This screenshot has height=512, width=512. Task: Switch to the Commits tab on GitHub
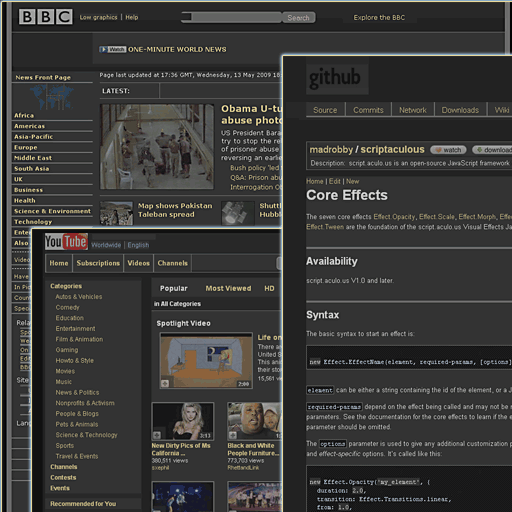click(x=368, y=110)
